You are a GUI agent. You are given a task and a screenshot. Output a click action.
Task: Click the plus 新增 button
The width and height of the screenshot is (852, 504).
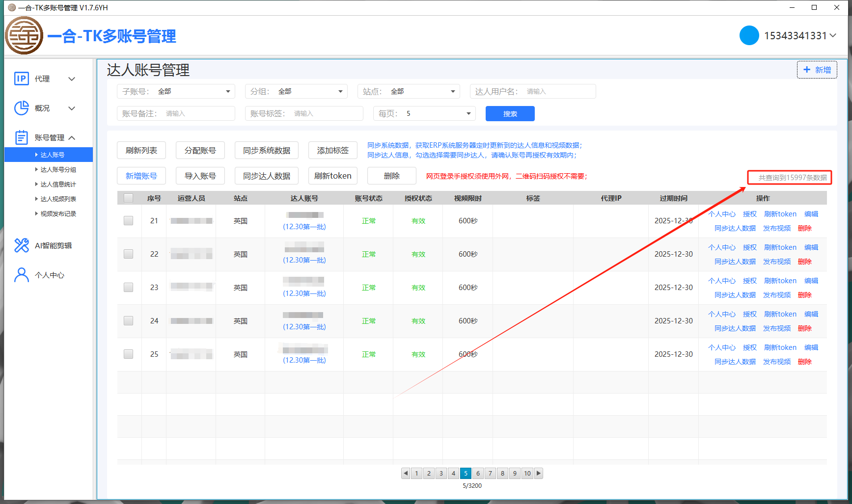[817, 70]
